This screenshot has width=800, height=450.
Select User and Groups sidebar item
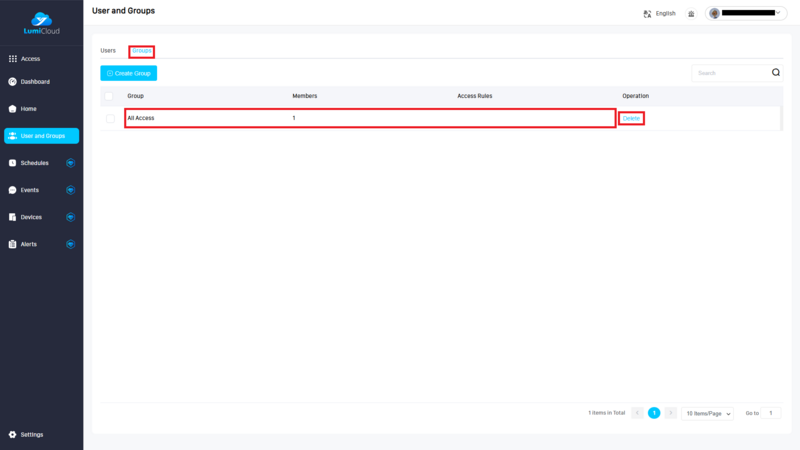tap(41, 136)
